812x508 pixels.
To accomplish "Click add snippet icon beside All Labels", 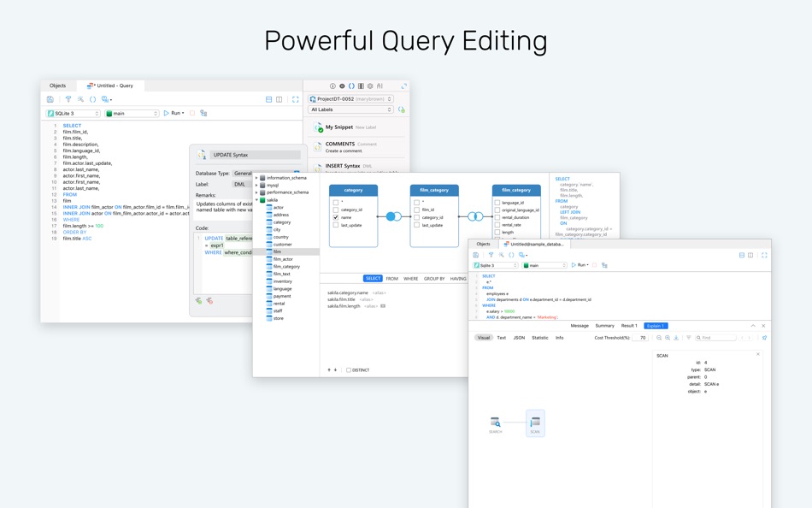I will [x=402, y=109].
